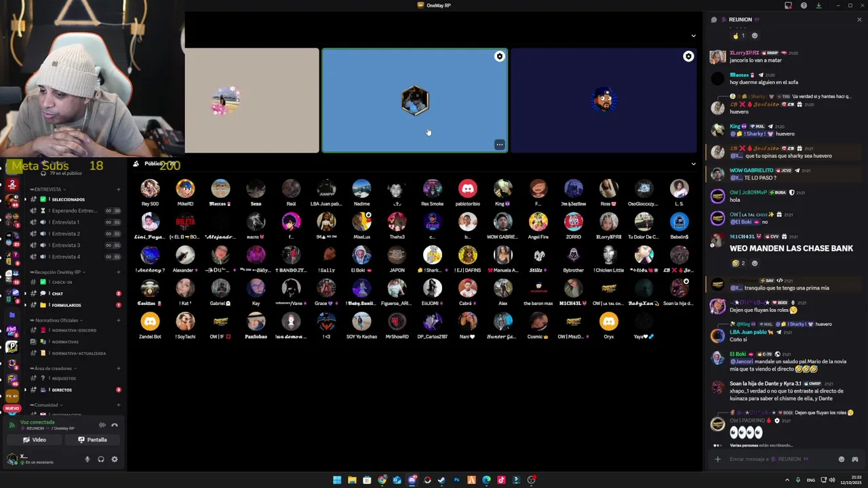Open File Explorer from taskbar
Image resolution: width=868 pixels, height=488 pixels.
point(352,480)
